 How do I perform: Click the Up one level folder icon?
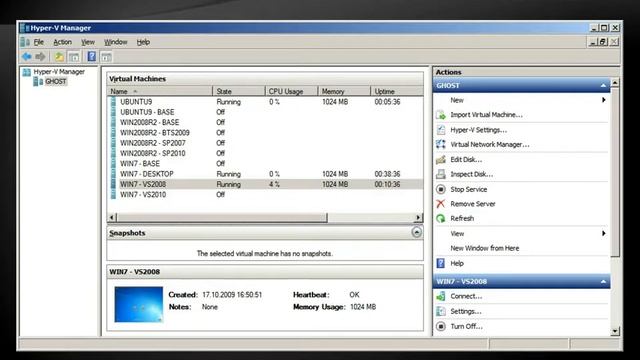60,57
